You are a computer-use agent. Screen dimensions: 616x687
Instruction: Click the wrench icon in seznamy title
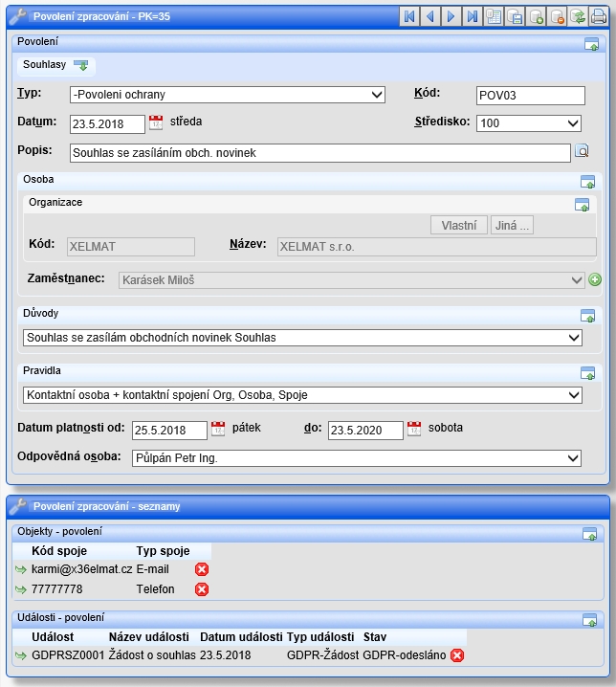18,506
